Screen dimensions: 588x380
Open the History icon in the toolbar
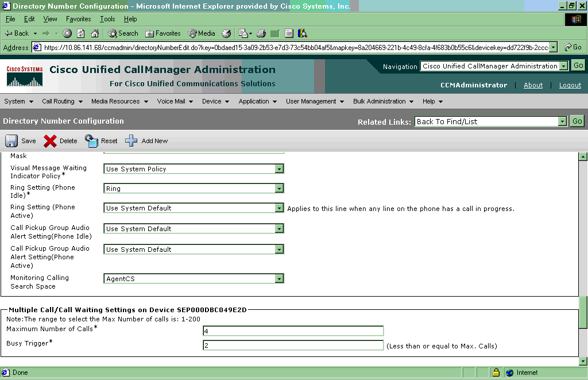point(226,33)
